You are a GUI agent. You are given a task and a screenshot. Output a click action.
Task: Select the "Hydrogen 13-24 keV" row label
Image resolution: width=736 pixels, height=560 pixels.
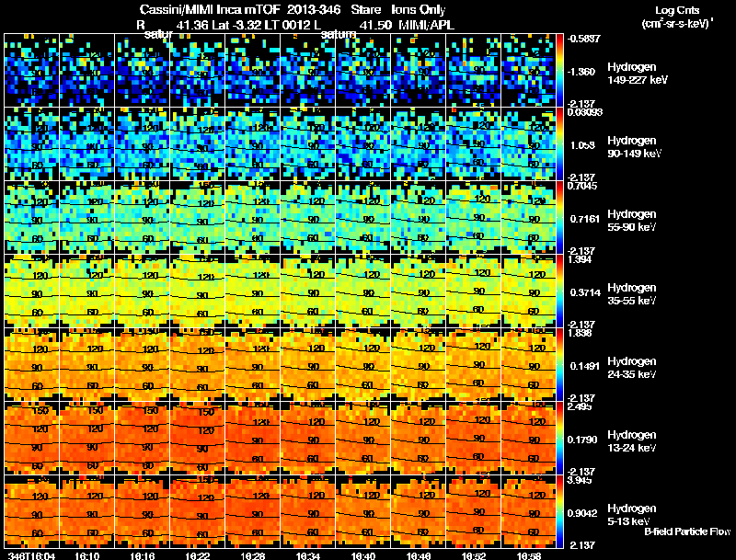point(632,441)
